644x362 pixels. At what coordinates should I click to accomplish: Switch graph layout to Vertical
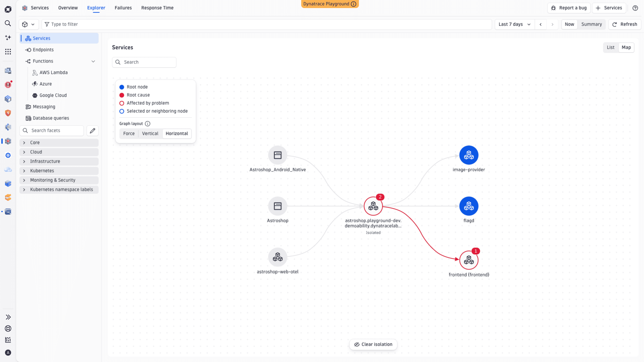click(x=150, y=133)
